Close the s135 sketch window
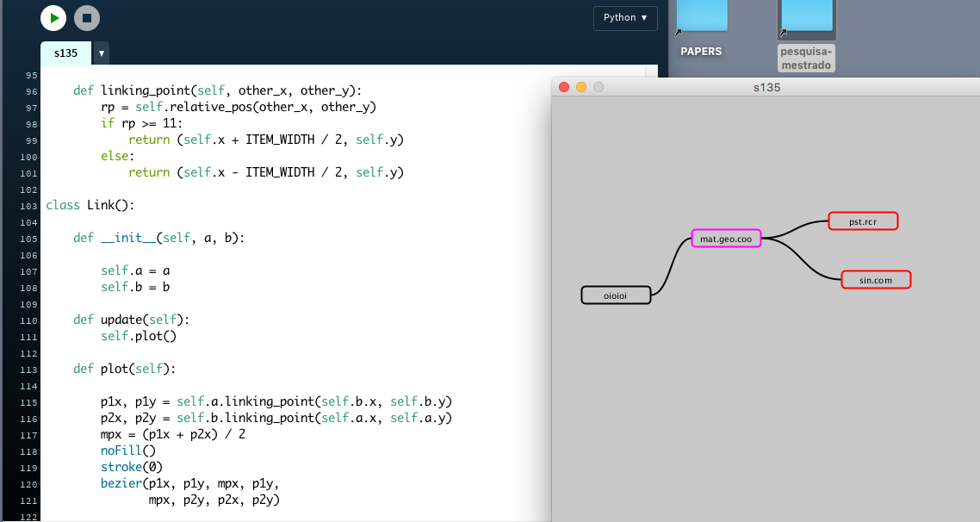 tap(564, 87)
